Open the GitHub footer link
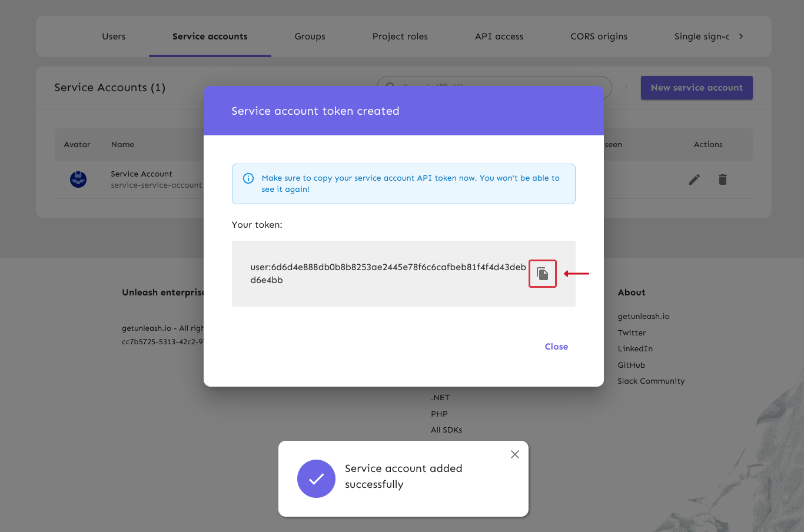The height and width of the screenshot is (532, 804). 632,365
